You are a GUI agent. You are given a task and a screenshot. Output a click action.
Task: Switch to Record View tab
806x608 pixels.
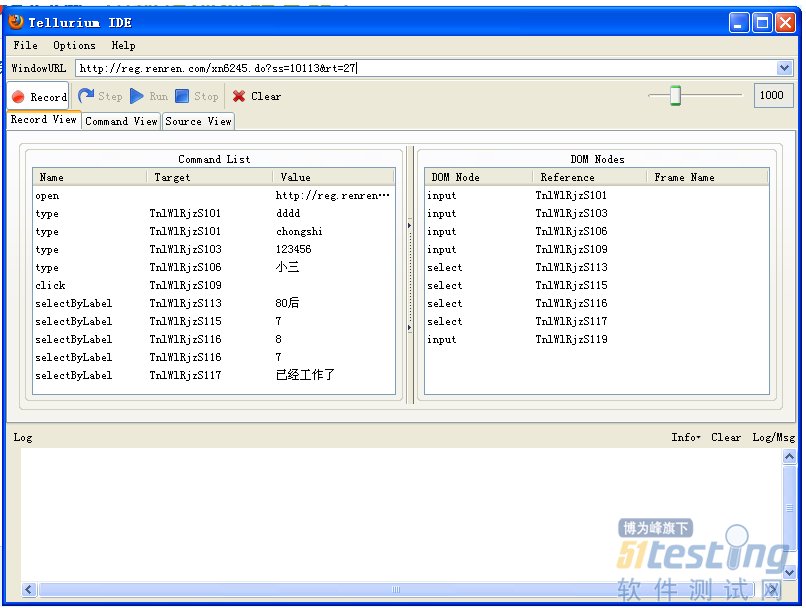[x=44, y=120]
